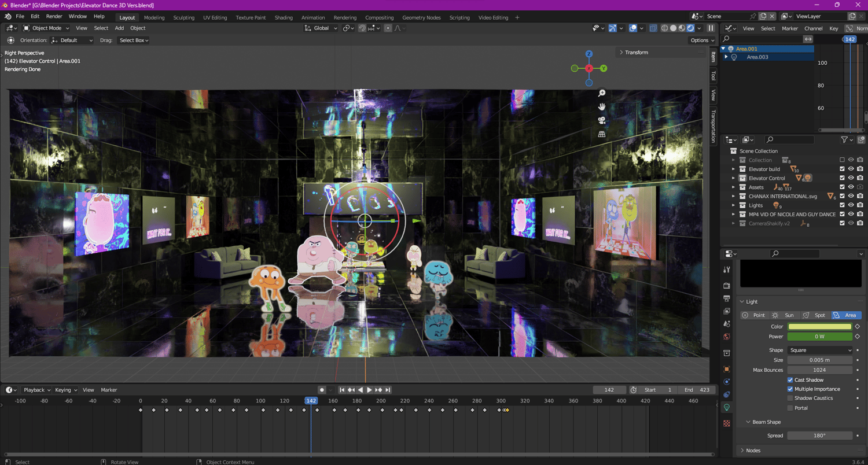Open the Object Data light properties icon
Image resolution: width=868 pixels, height=465 pixels.
click(727, 408)
